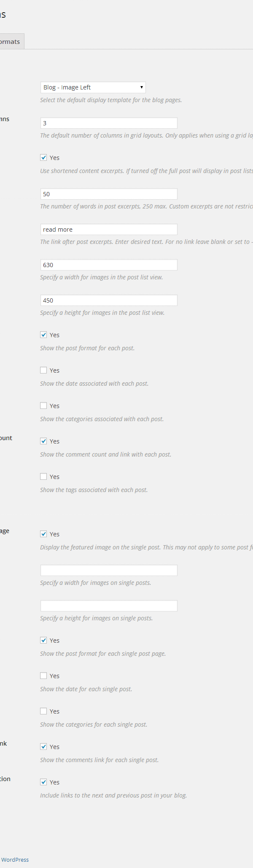This screenshot has width=253, height=868.
Task: Select the post list image width field
Action: pos(109,265)
